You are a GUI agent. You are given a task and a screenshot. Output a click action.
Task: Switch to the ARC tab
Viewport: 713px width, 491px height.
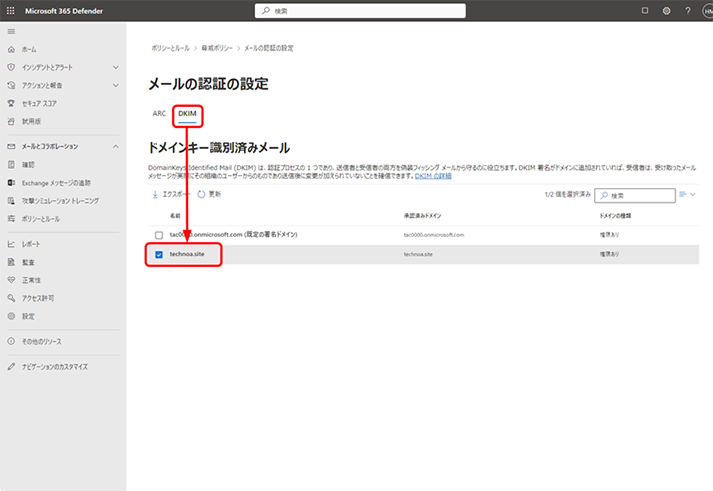[159, 114]
